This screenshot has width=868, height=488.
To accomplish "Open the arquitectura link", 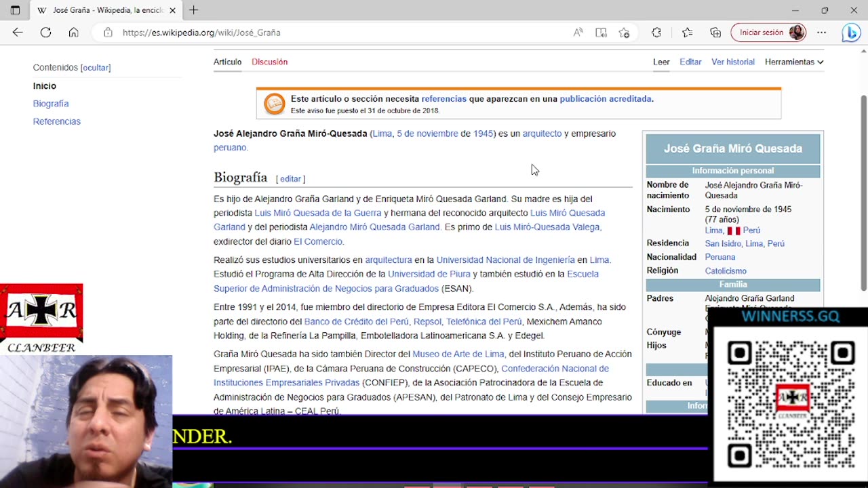I will tap(389, 260).
